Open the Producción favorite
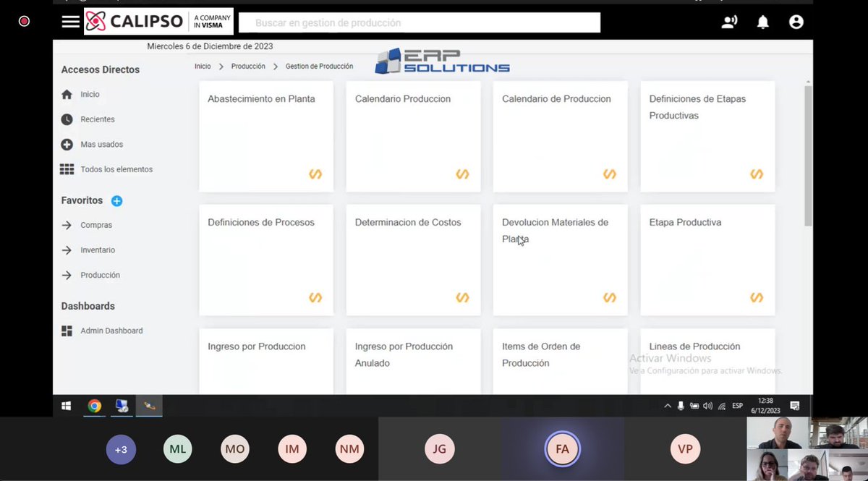868x481 pixels. [x=100, y=275]
